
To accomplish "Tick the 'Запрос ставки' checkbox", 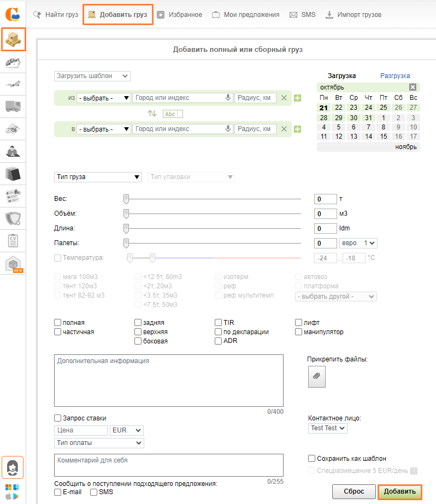I will (58, 418).
